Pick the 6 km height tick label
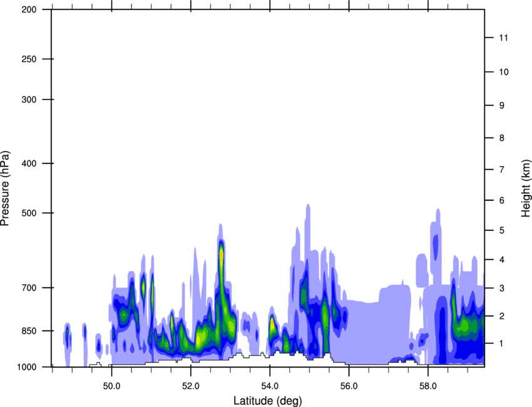Image resolution: width=532 pixels, height=407 pixels. [x=502, y=200]
